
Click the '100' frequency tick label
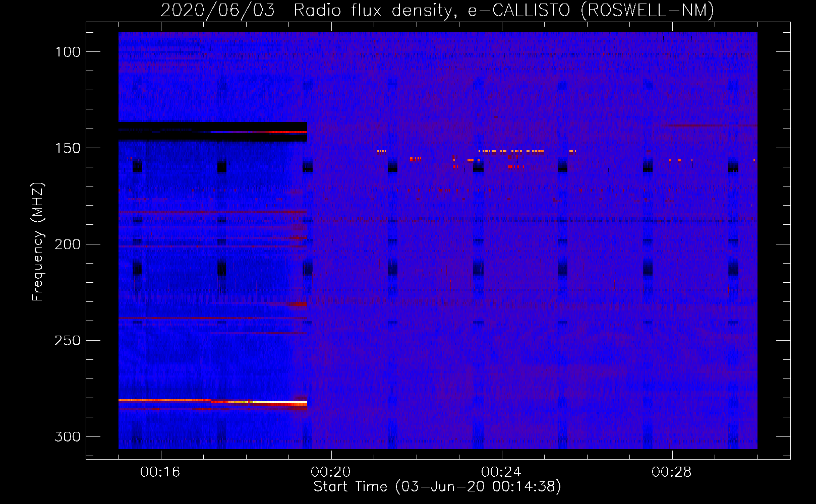click(68, 52)
